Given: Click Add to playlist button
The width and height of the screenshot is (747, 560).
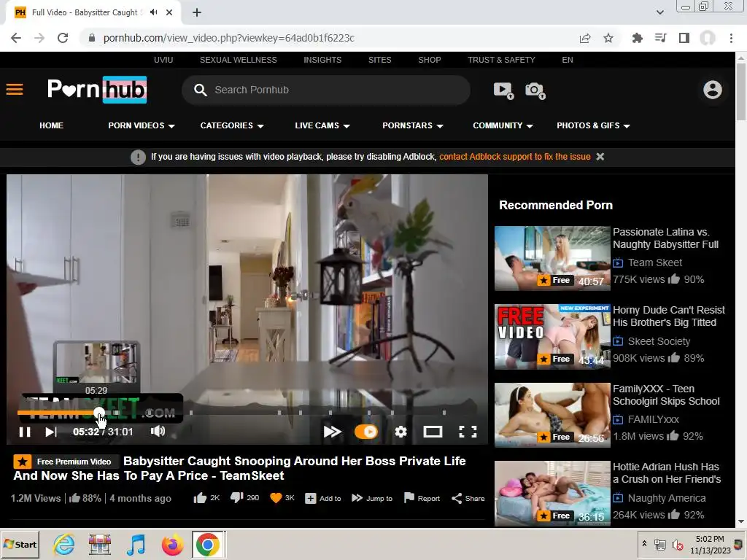Looking at the screenshot, I should pyautogui.click(x=323, y=499).
